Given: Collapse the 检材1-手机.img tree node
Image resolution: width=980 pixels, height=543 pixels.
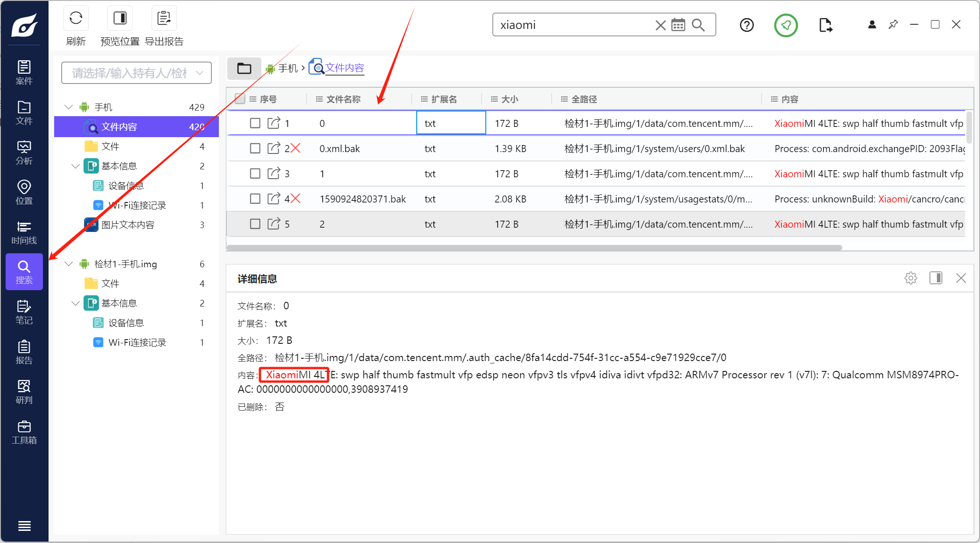Looking at the screenshot, I should (x=69, y=264).
